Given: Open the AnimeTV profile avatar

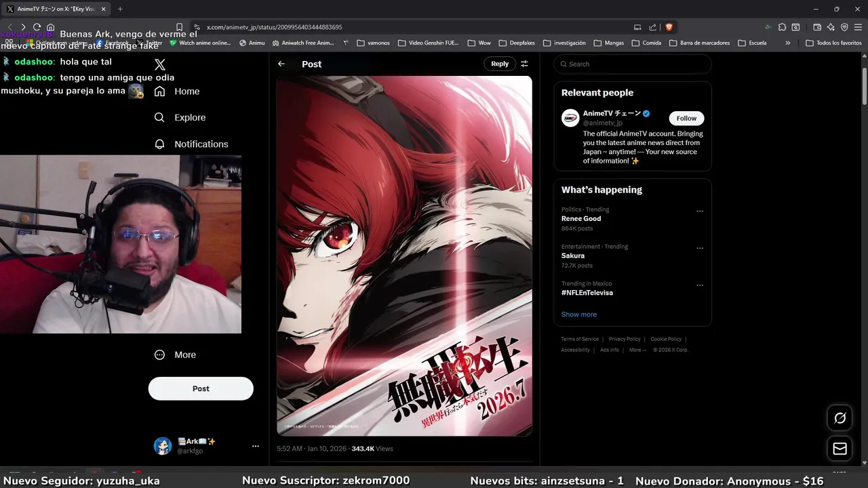Looking at the screenshot, I should pos(570,118).
